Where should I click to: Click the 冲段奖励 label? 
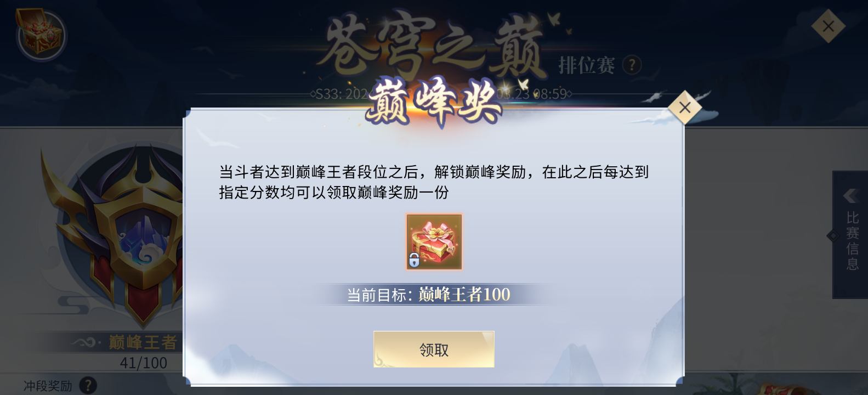click(48, 386)
